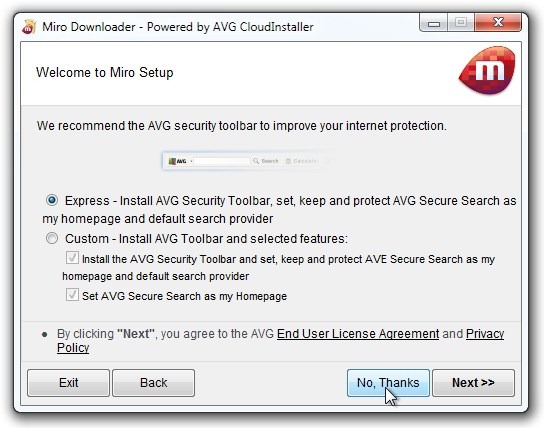
Task: Continue with the Next >> button
Action: coord(473,383)
